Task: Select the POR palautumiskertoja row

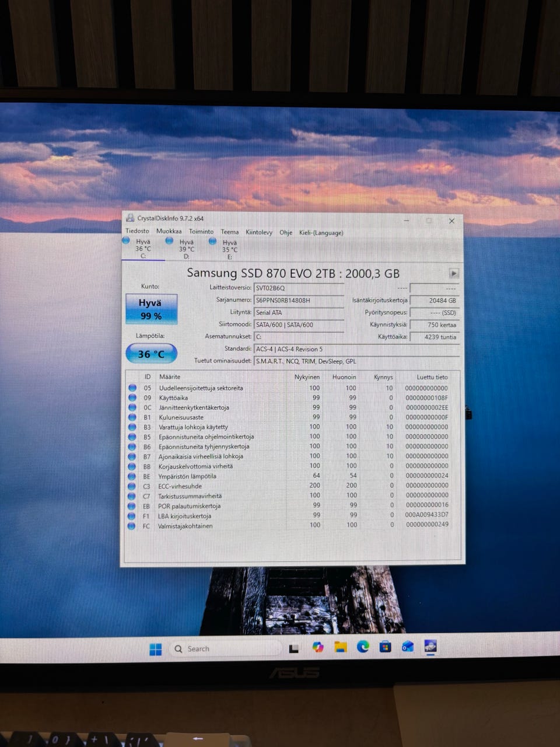Action: (x=292, y=506)
